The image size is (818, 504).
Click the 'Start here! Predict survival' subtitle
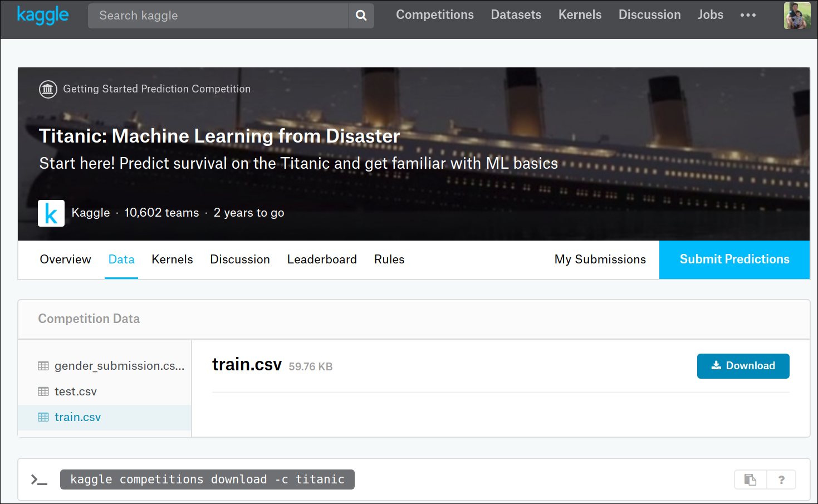pos(298,163)
